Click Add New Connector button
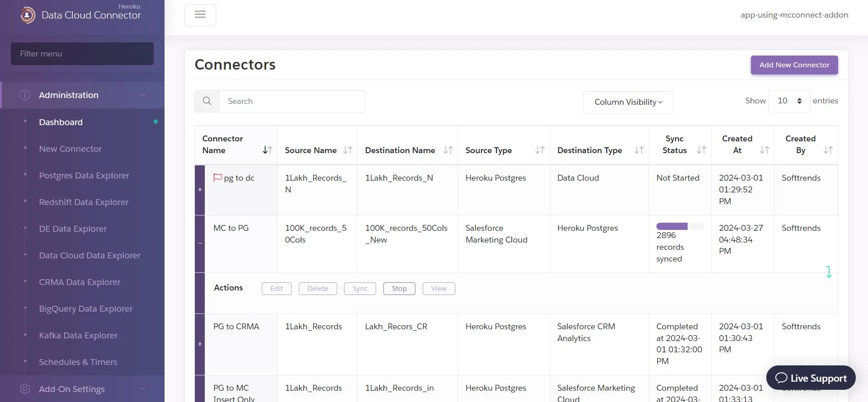 [x=794, y=65]
